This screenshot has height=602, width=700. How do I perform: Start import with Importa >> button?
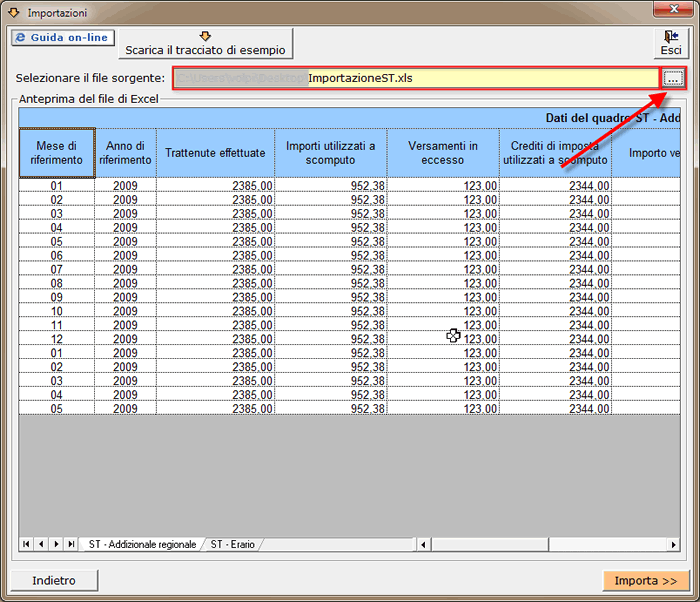click(646, 581)
